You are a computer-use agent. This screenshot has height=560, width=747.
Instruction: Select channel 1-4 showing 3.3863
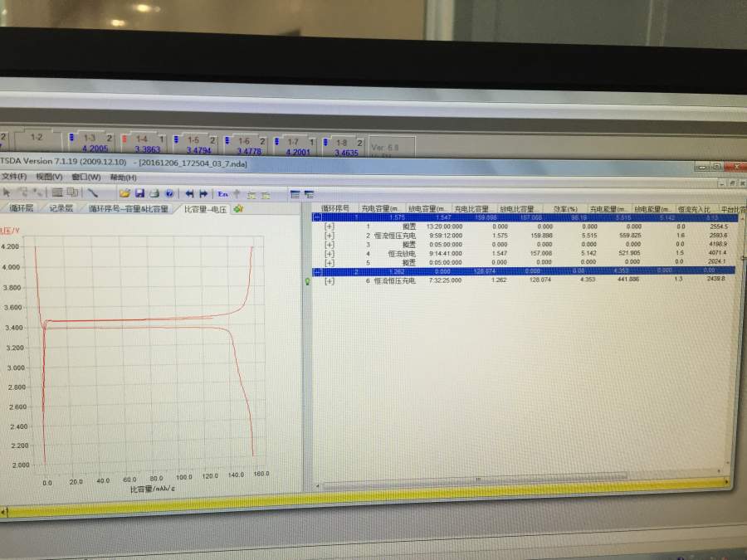[144, 144]
